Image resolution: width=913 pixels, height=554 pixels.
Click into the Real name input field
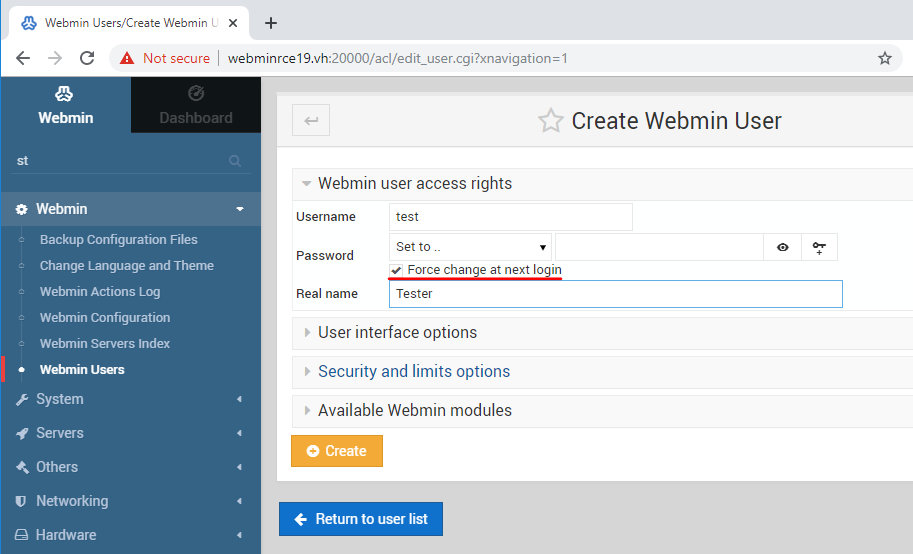[615, 294]
